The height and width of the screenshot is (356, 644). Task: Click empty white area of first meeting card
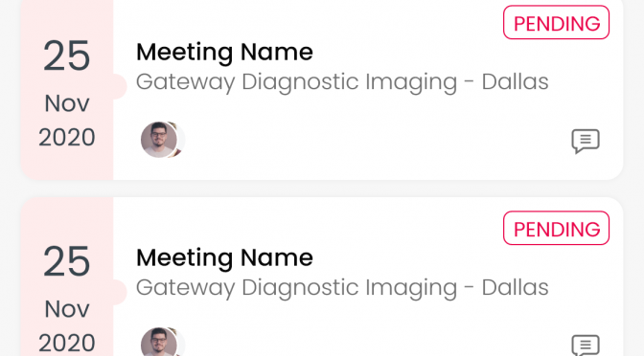point(370,140)
